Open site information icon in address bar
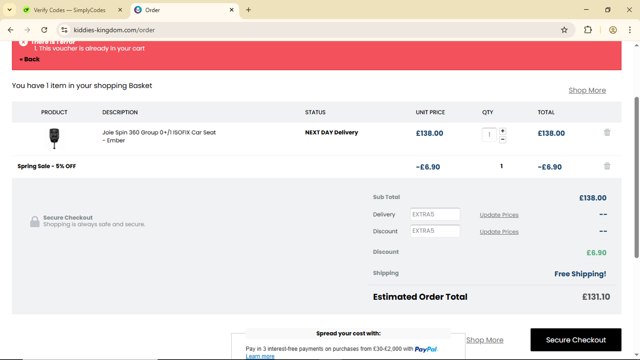 coord(64,30)
